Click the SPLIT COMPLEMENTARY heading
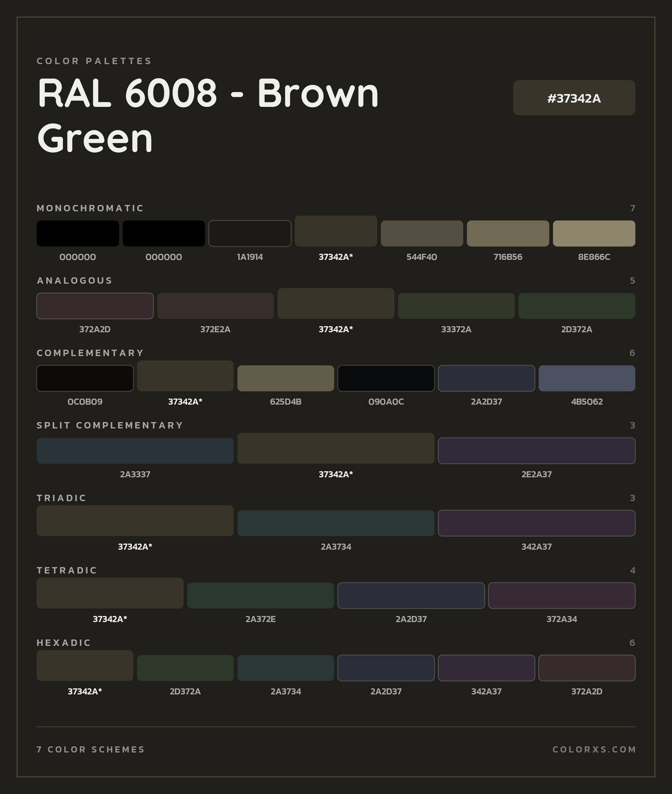Screen dimensions: 672x794 (x=110, y=425)
